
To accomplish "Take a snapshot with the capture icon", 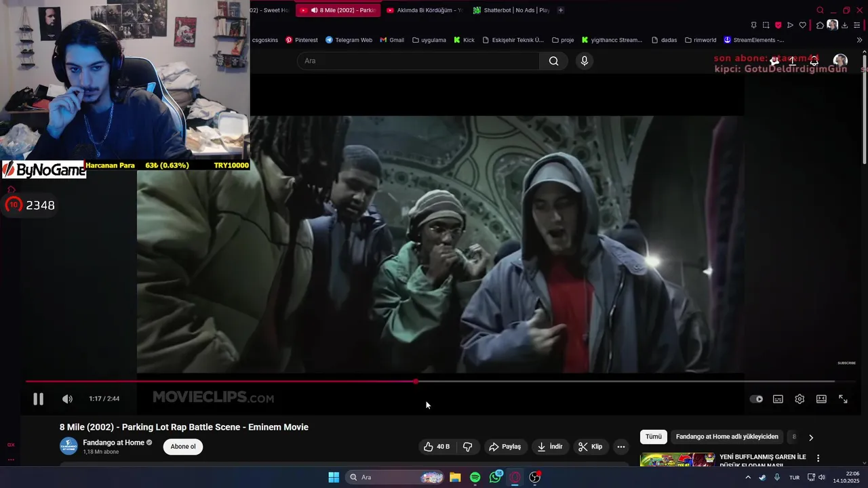I will click(766, 25).
